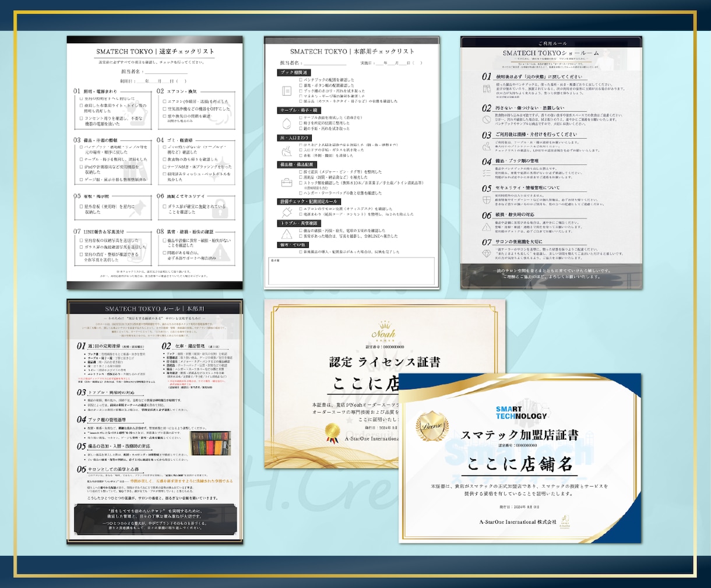The width and height of the screenshot is (711, 588).
Task: Click the book icon beside ブック棚関連 checklist items
Action: point(286,91)
